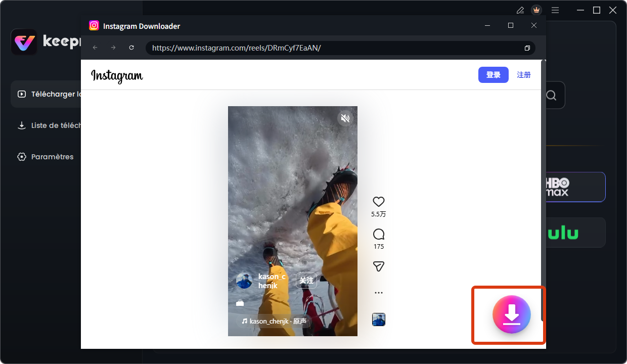Click the copy icon in URL bar

527,48
